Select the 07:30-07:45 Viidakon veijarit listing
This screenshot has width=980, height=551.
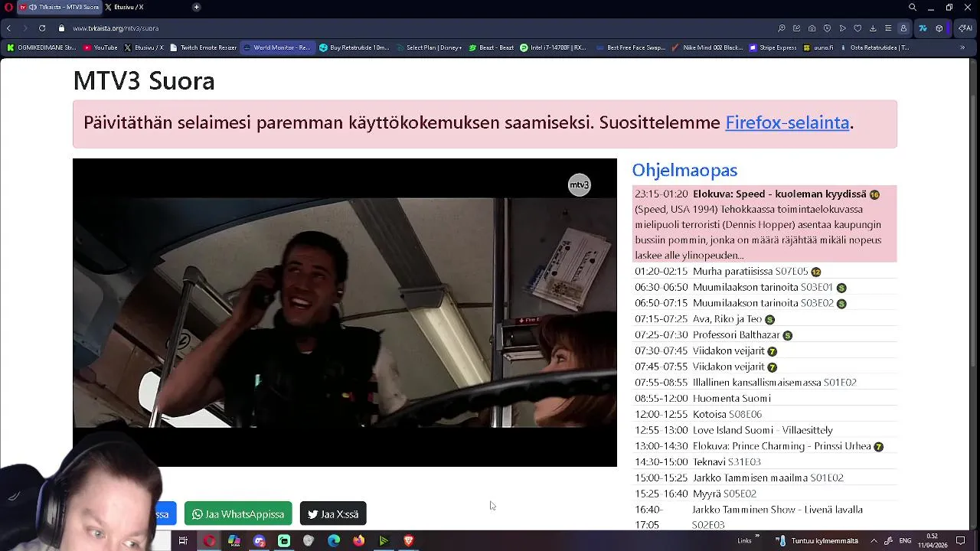(764, 351)
